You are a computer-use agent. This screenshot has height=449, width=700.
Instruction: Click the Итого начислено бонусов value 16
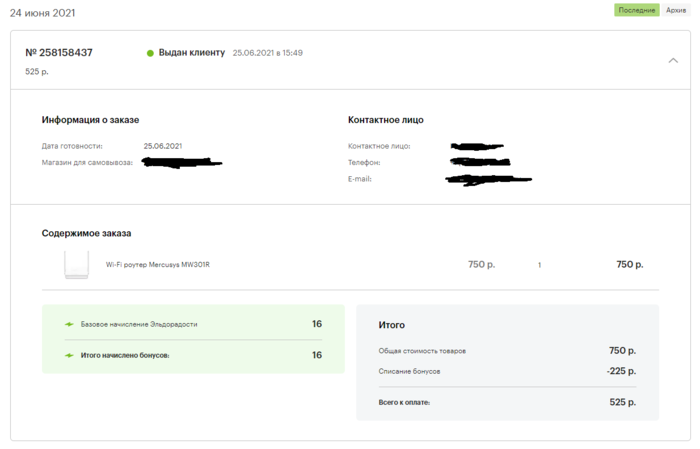(x=317, y=355)
